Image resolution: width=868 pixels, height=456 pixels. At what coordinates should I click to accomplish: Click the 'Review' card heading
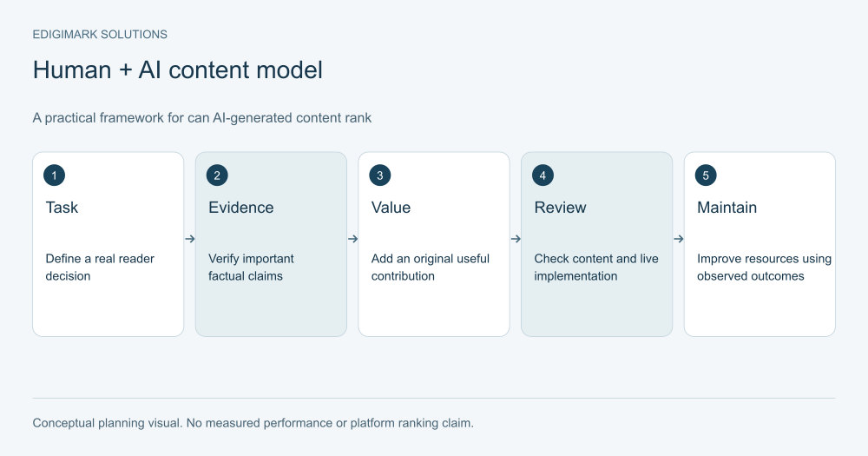coord(560,208)
